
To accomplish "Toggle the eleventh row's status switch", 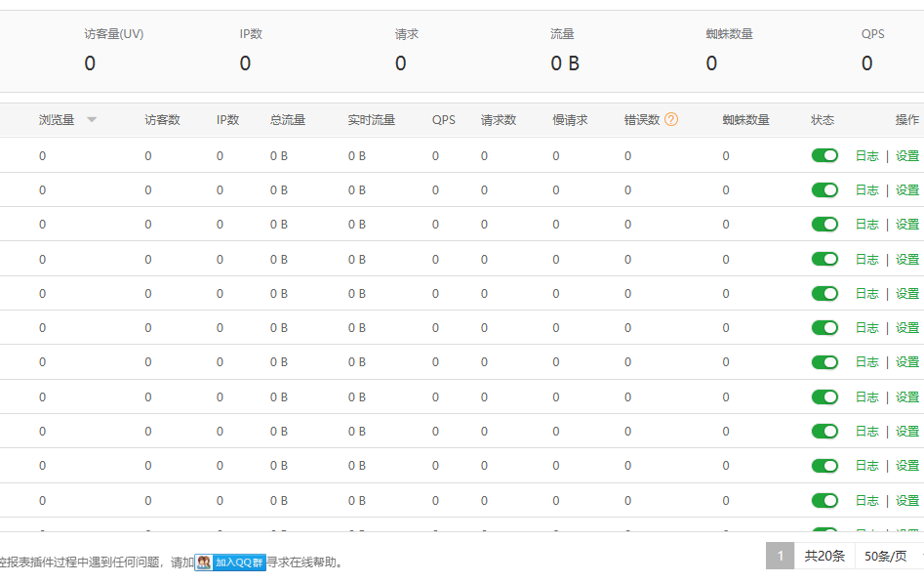I will click(824, 500).
